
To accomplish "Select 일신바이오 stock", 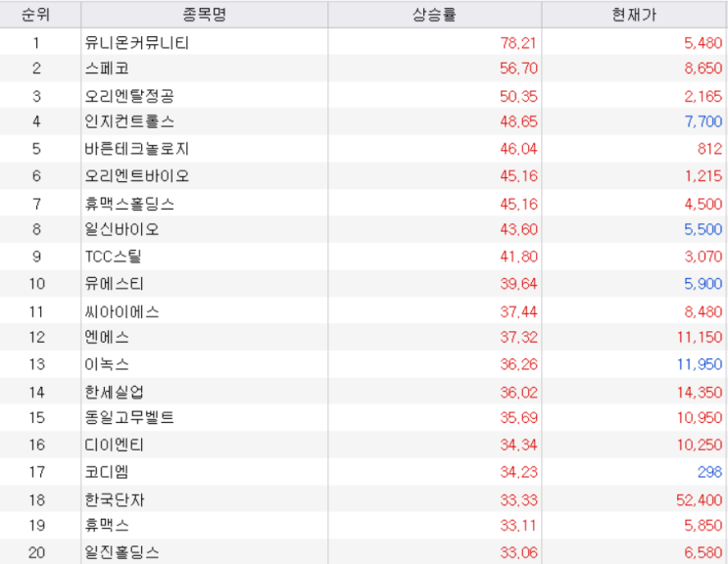I will click(121, 229).
